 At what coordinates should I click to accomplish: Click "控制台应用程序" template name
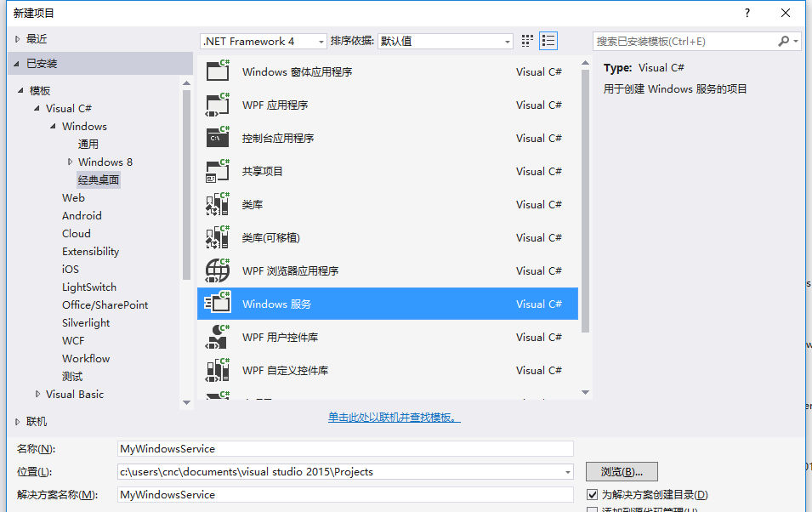coord(278,138)
